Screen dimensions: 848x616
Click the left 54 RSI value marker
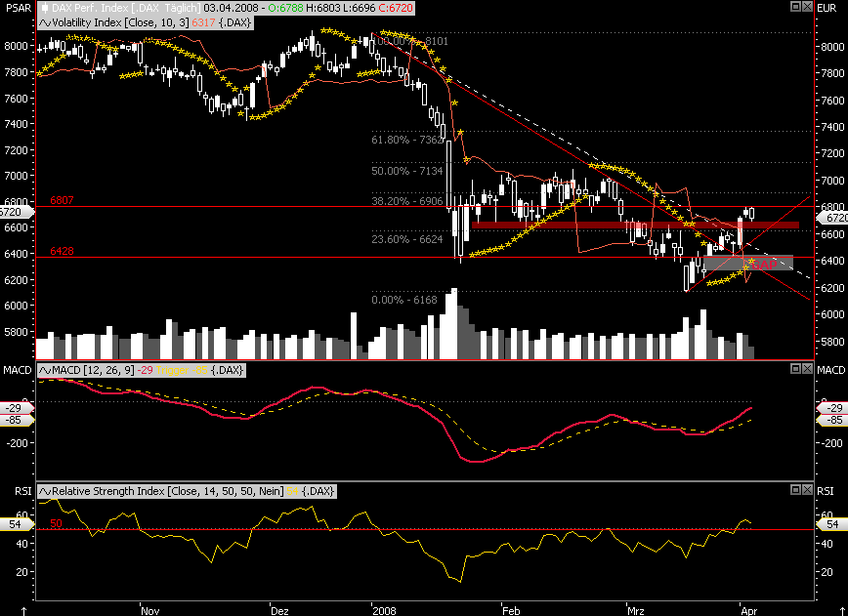coord(17,524)
